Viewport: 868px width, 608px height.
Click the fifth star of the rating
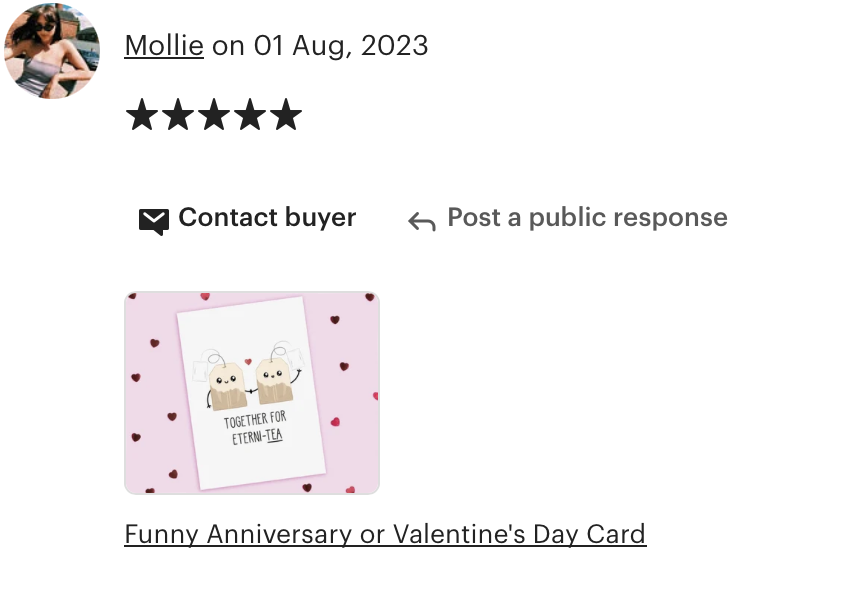tap(286, 115)
